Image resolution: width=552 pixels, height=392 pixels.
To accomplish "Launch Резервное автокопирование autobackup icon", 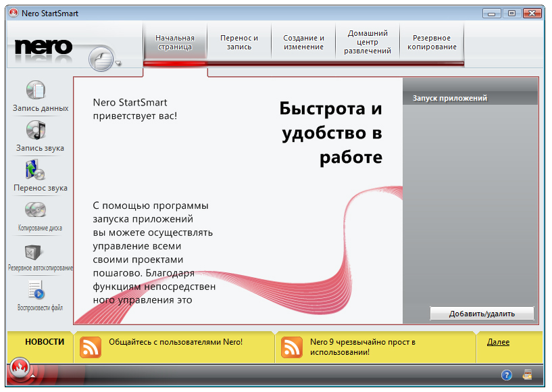I will point(33,252).
